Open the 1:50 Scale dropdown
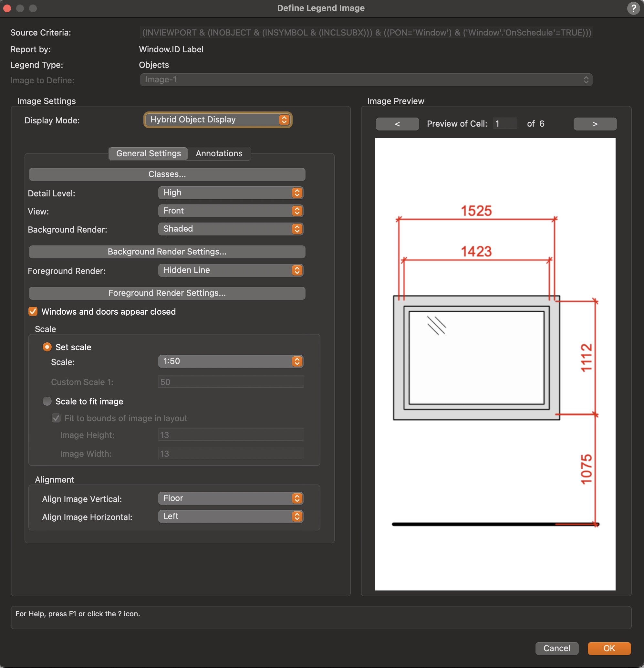Viewport: 644px width, 668px height. (x=230, y=361)
